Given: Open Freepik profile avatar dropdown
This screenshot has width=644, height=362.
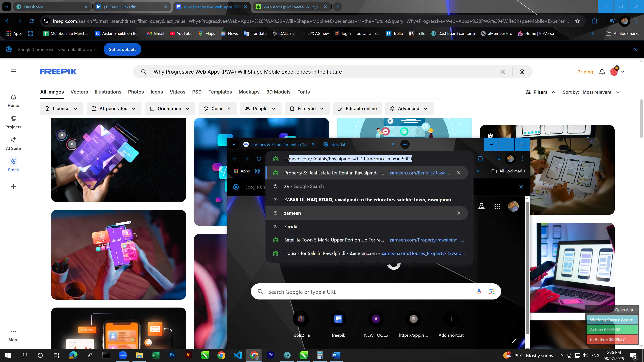Looking at the screenshot, I should tap(617, 71).
